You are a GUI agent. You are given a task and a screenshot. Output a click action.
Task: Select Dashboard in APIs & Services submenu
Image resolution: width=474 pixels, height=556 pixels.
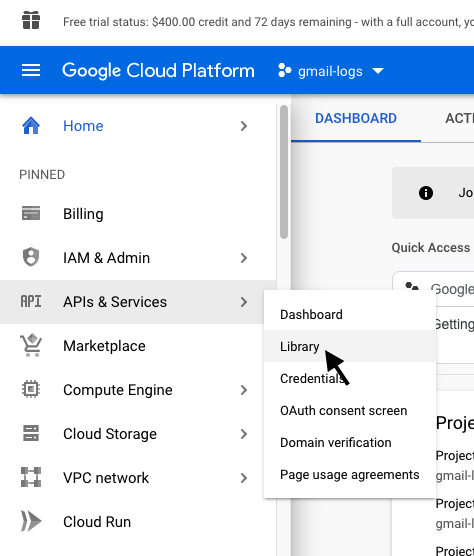click(x=350, y=315)
